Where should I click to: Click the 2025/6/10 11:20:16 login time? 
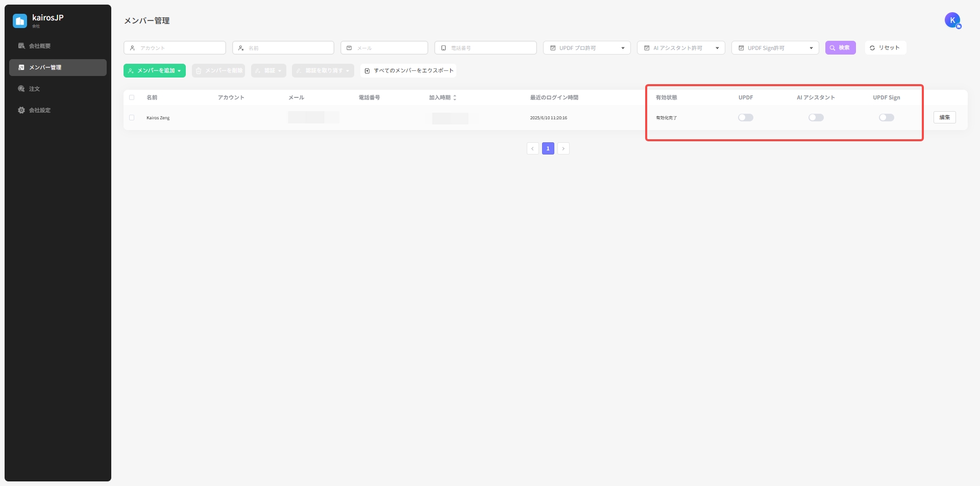tap(549, 118)
